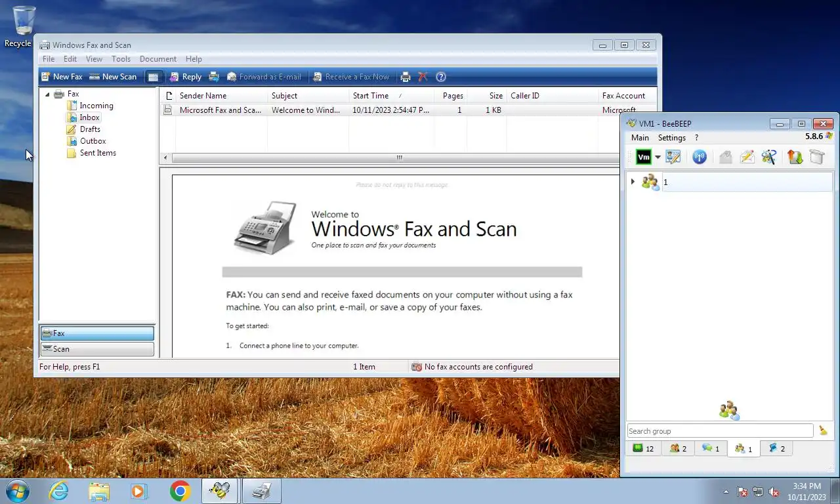
Task: Select the group named 1 in BeeBEEP
Action: (x=730, y=182)
